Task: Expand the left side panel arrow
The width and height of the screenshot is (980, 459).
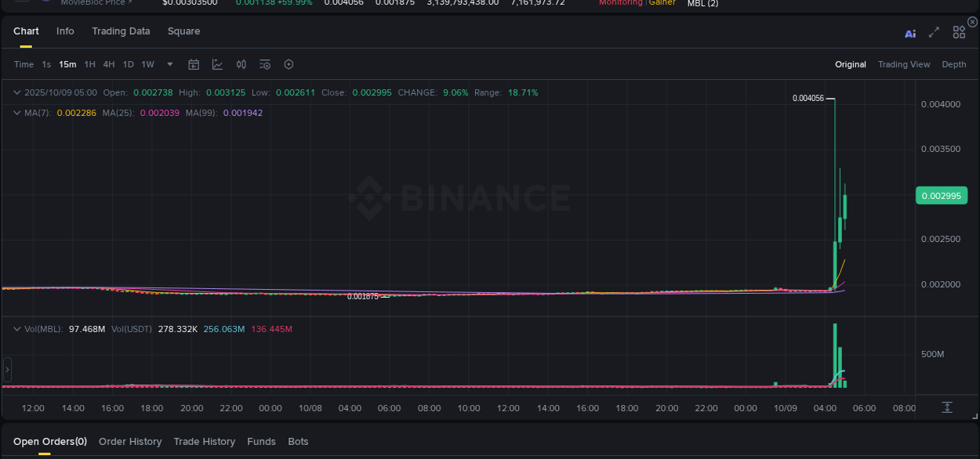Action: pyautogui.click(x=6, y=369)
